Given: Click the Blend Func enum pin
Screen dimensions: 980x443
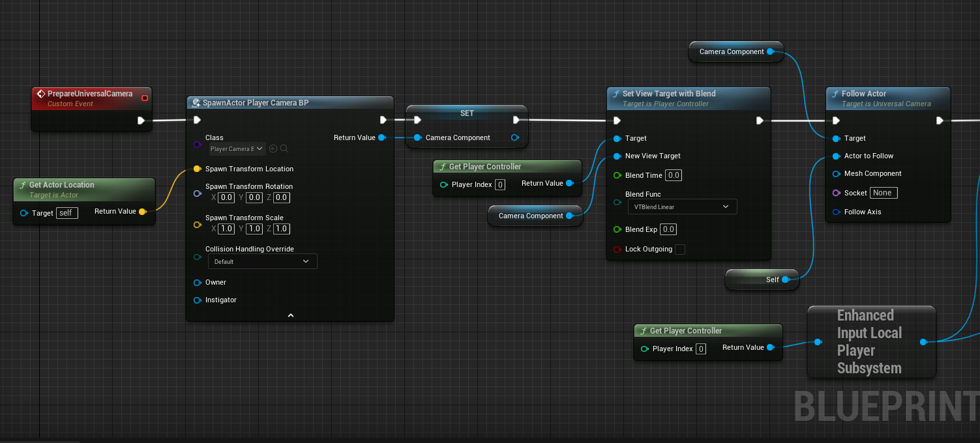Looking at the screenshot, I should (x=617, y=203).
